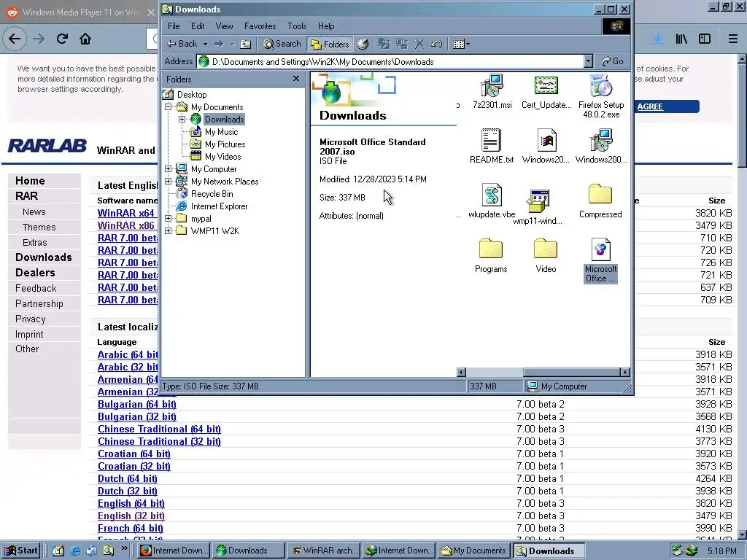Expand the My Network Places tree node

[x=169, y=182]
